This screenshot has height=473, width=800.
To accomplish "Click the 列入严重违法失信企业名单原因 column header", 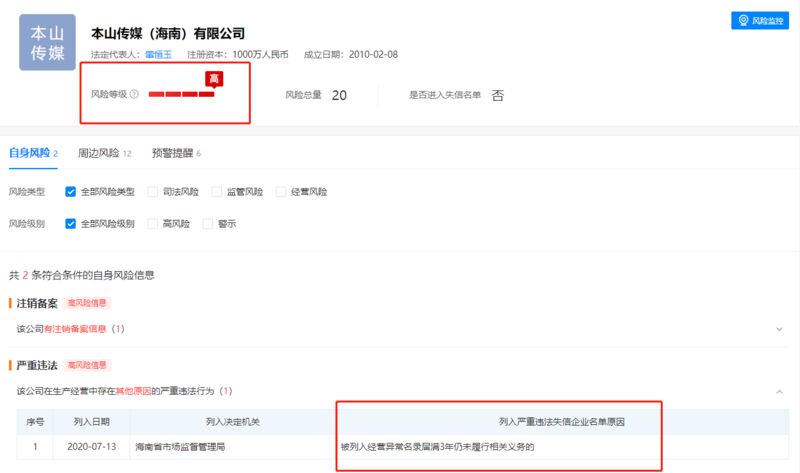I will 561,422.
